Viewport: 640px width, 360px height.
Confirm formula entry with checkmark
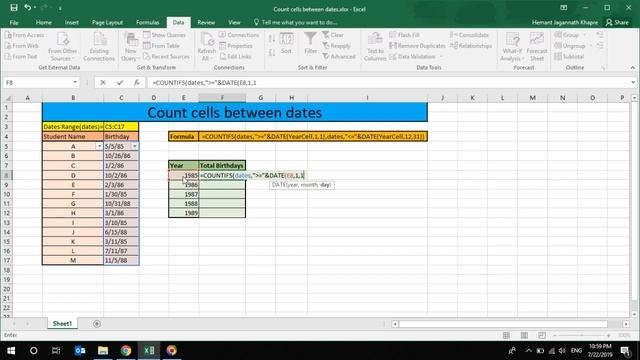coord(120,82)
